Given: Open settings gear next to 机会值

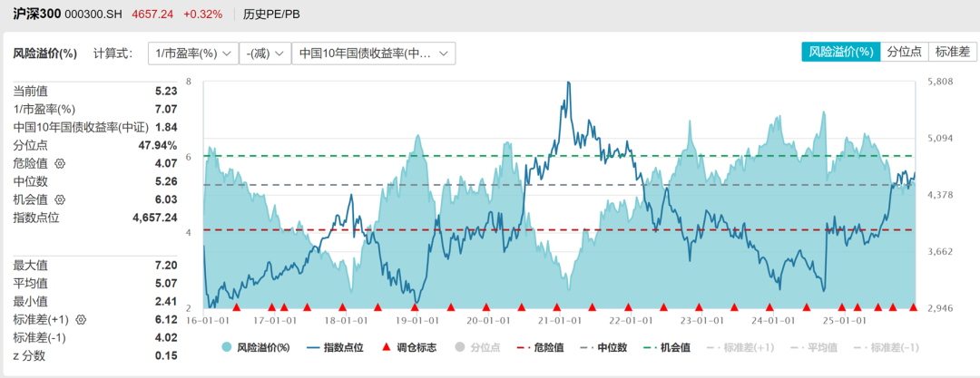Looking at the screenshot, I should (x=61, y=199).
